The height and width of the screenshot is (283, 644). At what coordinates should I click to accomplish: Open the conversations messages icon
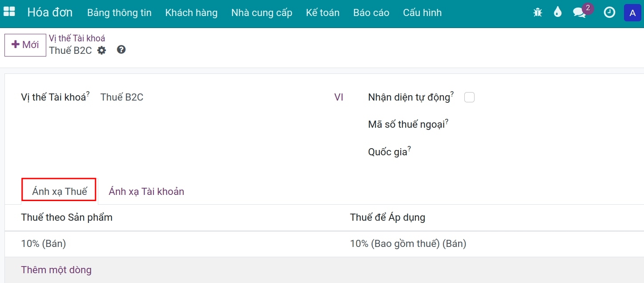(580, 12)
